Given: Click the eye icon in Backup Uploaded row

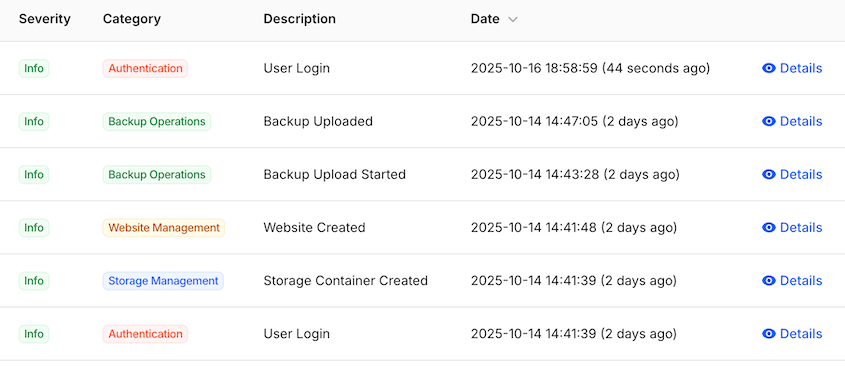Looking at the screenshot, I should point(768,121).
